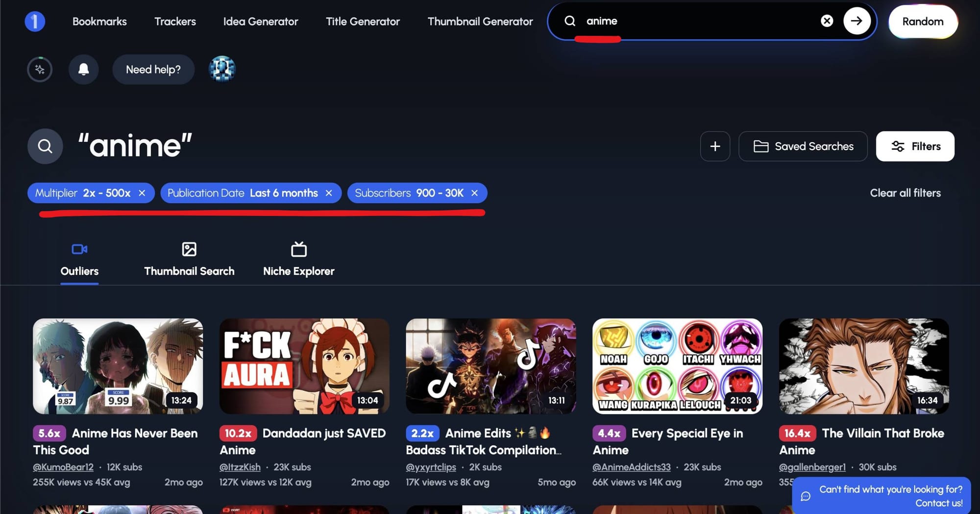Click the Random button
980x514 pixels.
pos(922,22)
